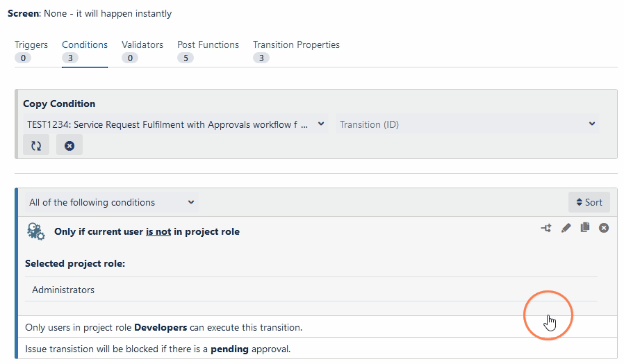This screenshot has height=364, width=624.
Task: Delete the project role condition
Action: pos(604,228)
